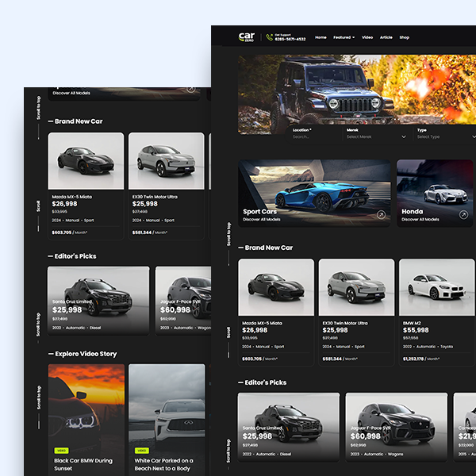Click EX30 Twin Motor Ultra title in right page

pos(345,324)
